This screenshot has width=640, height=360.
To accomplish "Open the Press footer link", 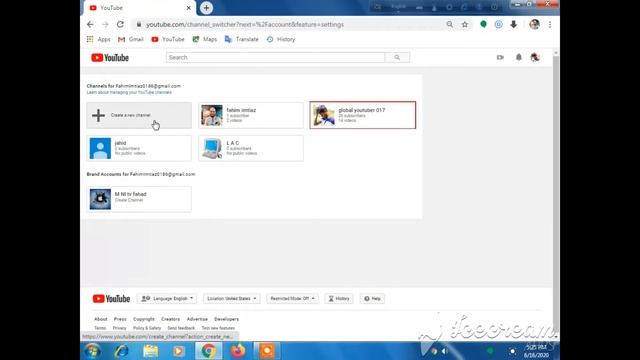I will point(120,319).
